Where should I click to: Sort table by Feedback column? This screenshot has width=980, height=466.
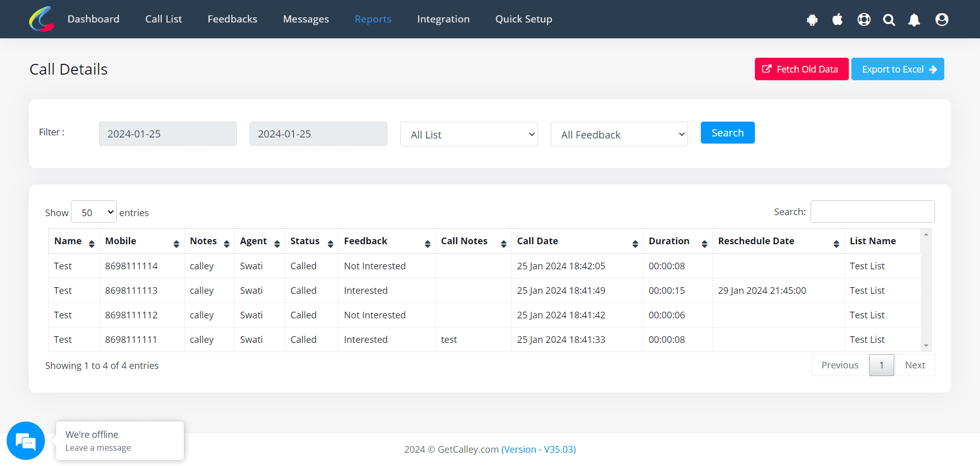pyautogui.click(x=386, y=241)
